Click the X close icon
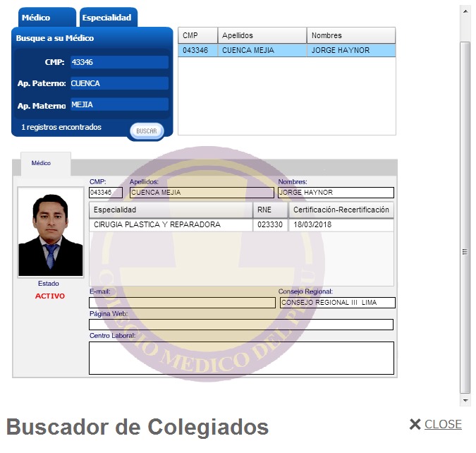The height and width of the screenshot is (453, 476). [415, 424]
